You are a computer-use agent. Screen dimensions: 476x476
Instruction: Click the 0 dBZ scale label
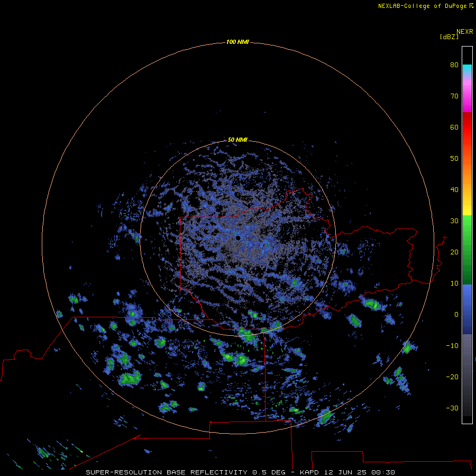(x=456, y=315)
